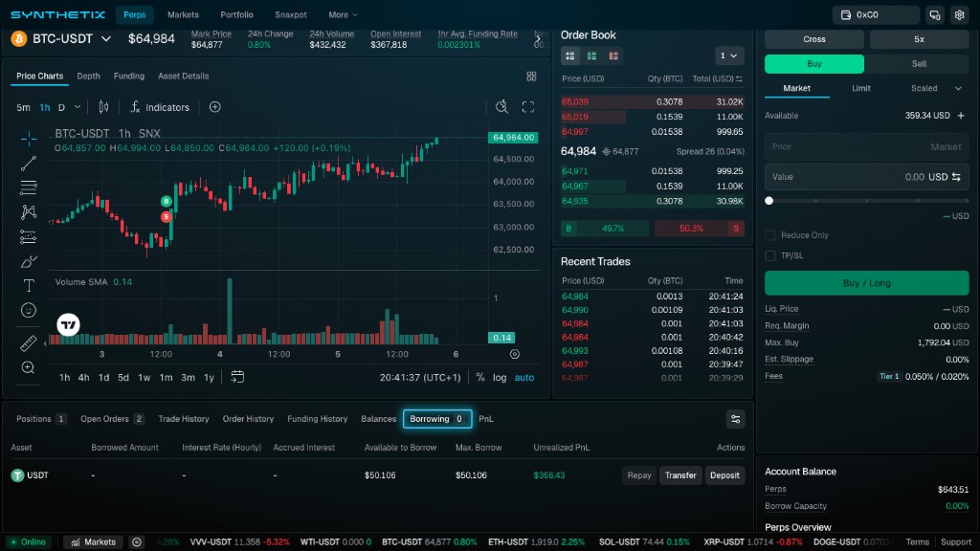980x551 pixels.
Task: Toggle order book Total USD unit
Action: (740, 78)
